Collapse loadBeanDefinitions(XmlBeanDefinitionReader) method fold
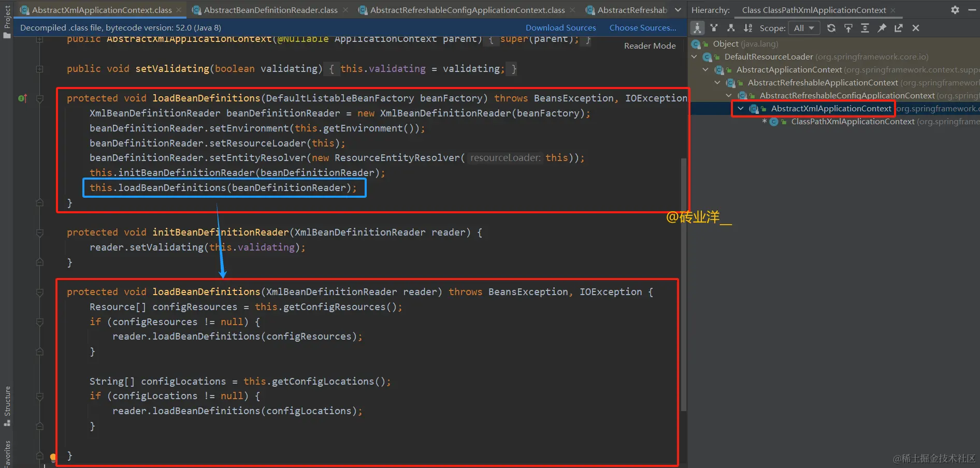 click(x=40, y=292)
